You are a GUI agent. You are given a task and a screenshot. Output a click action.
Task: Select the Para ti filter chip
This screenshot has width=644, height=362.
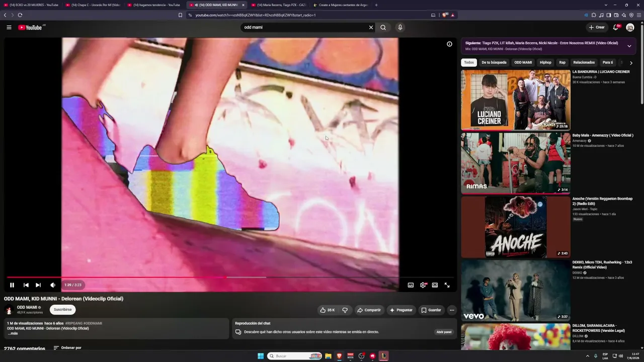608,62
